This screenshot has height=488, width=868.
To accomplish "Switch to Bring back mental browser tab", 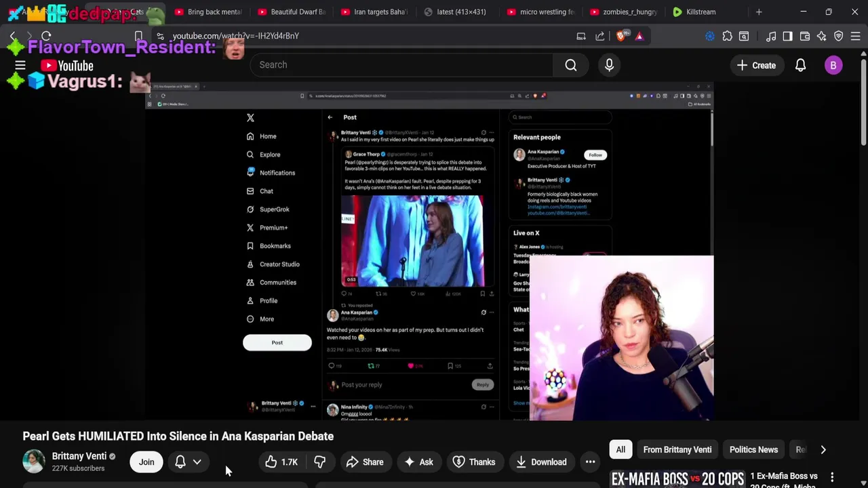I will pos(208,12).
